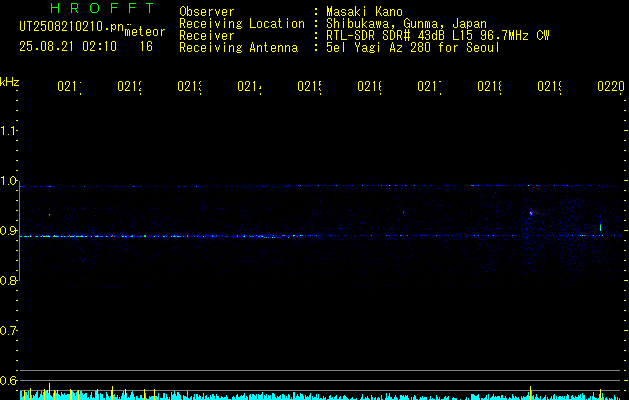Click the bright meteor echo near 0219
Viewport: 629px width, 400px height.
(531, 213)
